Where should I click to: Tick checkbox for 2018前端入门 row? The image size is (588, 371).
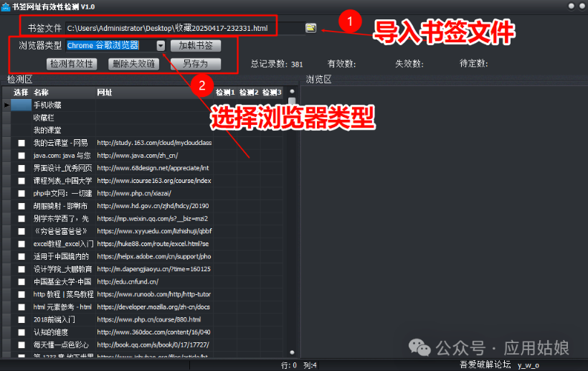22,320
